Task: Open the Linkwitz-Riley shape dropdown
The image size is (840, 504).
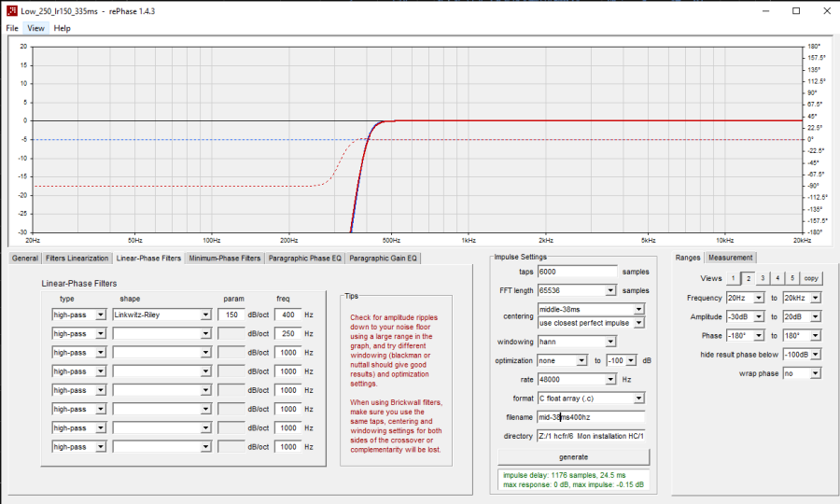Action: click(162, 315)
